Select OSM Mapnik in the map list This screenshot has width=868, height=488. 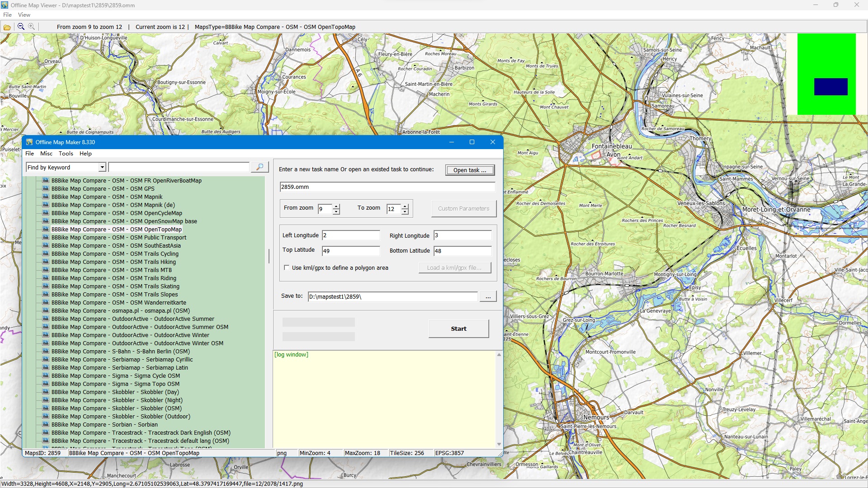[x=107, y=197]
